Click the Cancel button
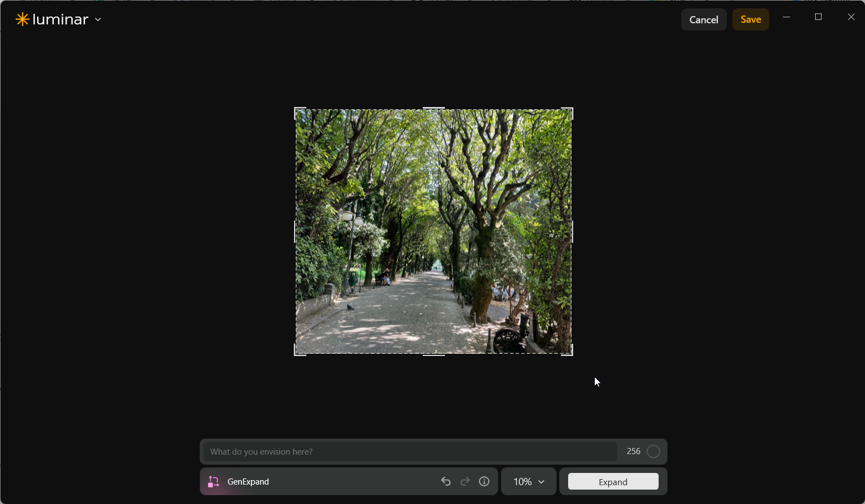The image size is (865, 504). click(x=704, y=19)
